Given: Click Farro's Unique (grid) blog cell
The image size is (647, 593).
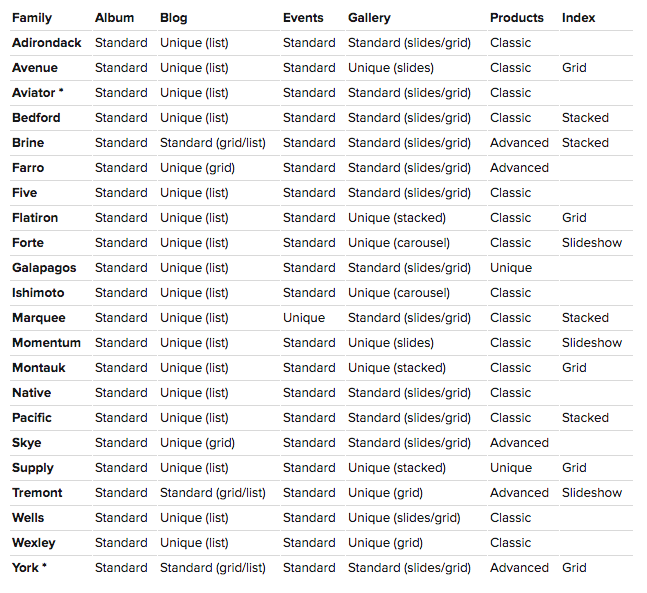Looking at the screenshot, I should [x=197, y=168].
